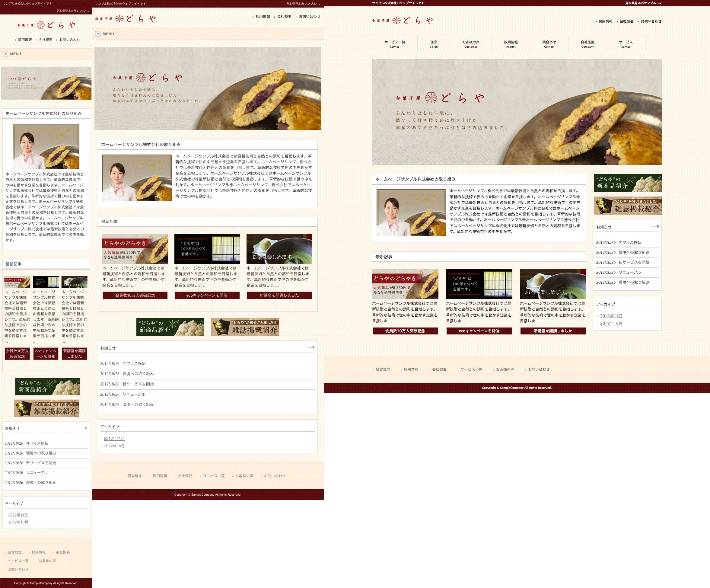
Task: Open the 2012年10月 archive link in the mobile layout
Action: [18, 522]
